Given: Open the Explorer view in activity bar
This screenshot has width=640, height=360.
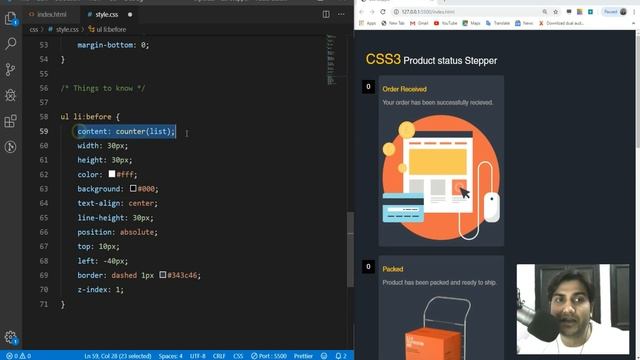Looking at the screenshot, I should point(11,18).
